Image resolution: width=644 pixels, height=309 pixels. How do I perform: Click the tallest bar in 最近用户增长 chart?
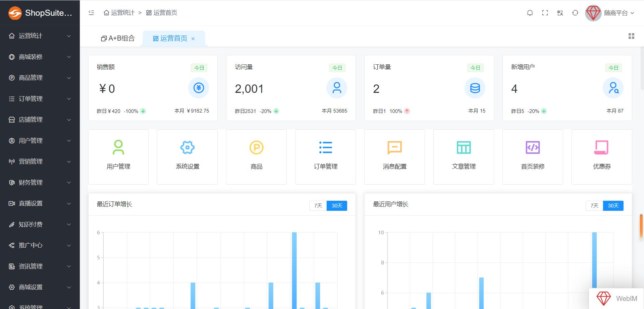coord(594,260)
